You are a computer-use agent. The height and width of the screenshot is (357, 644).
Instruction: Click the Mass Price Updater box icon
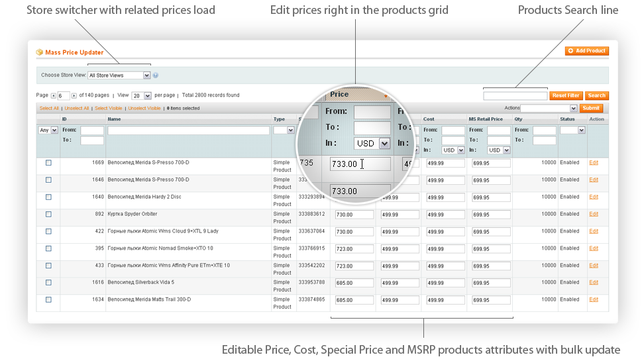coord(40,52)
